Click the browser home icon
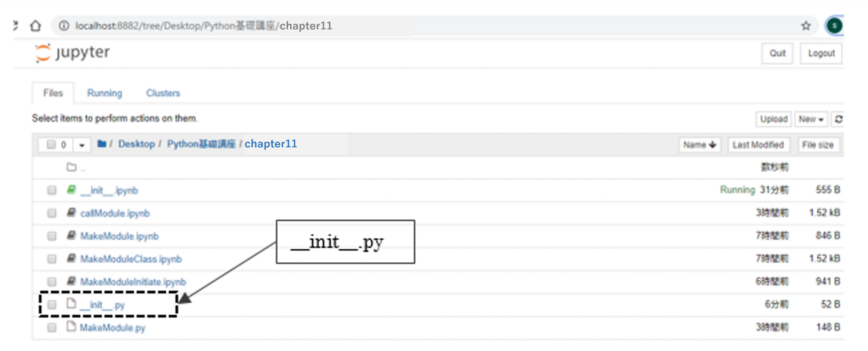The image size is (868, 351). (x=36, y=26)
